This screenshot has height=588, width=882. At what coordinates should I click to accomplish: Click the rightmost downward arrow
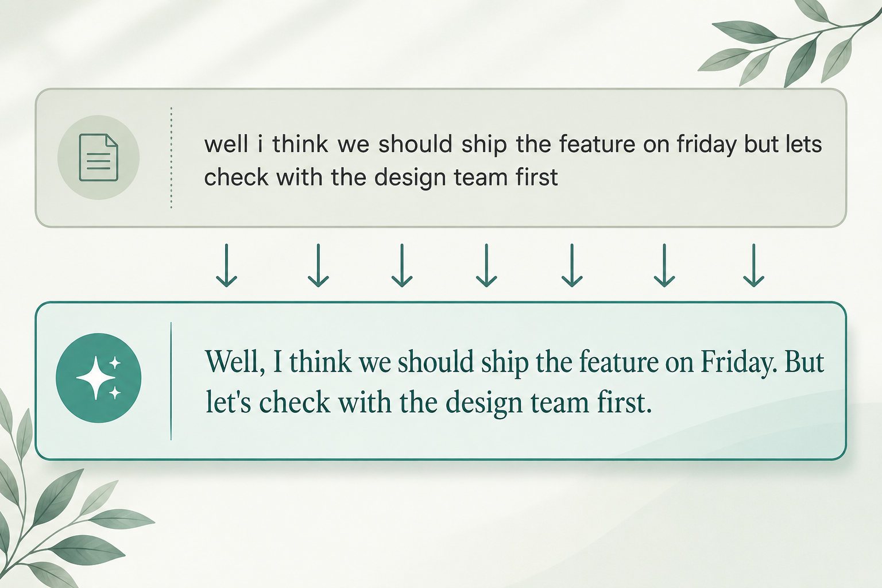click(x=753, y=265)
